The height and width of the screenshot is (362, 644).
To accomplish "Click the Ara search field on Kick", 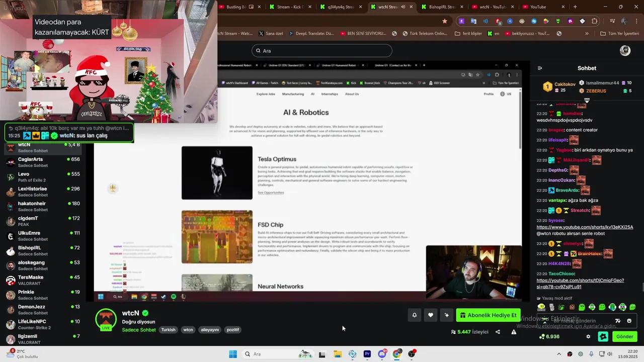I will click(322, 51).
